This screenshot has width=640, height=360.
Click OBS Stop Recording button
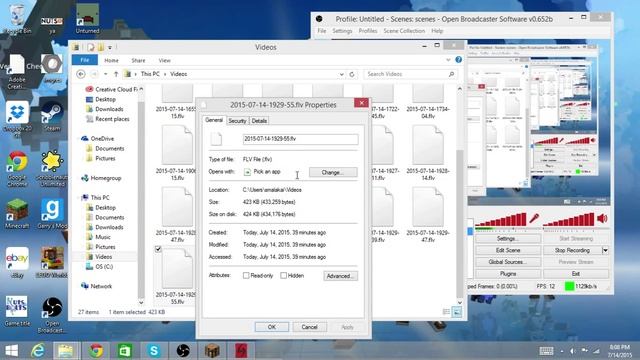pos(572,250)
